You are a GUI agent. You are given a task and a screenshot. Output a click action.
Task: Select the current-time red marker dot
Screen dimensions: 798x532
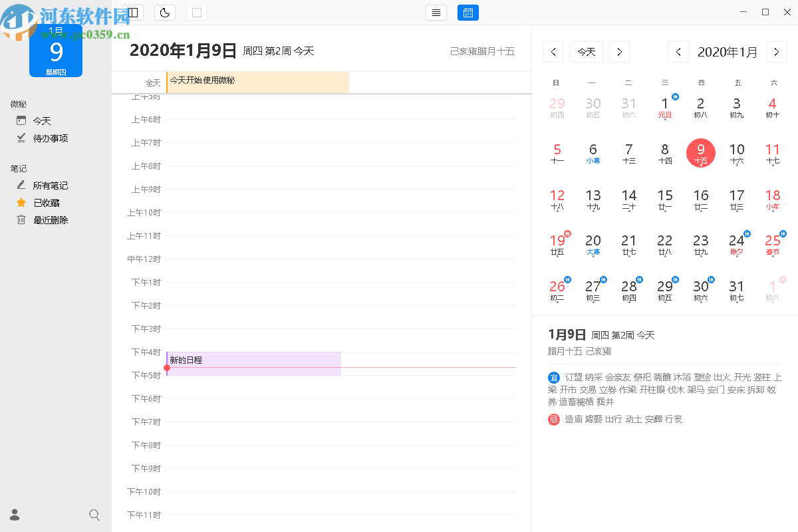pos(167,368)
